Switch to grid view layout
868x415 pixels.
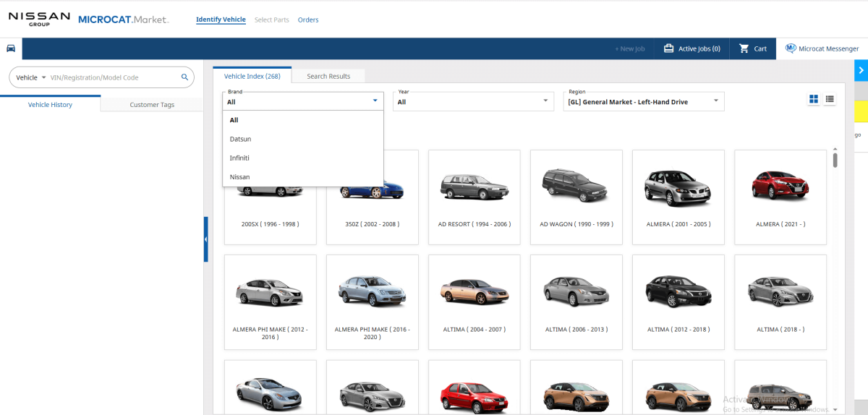[x=814, y=99]
